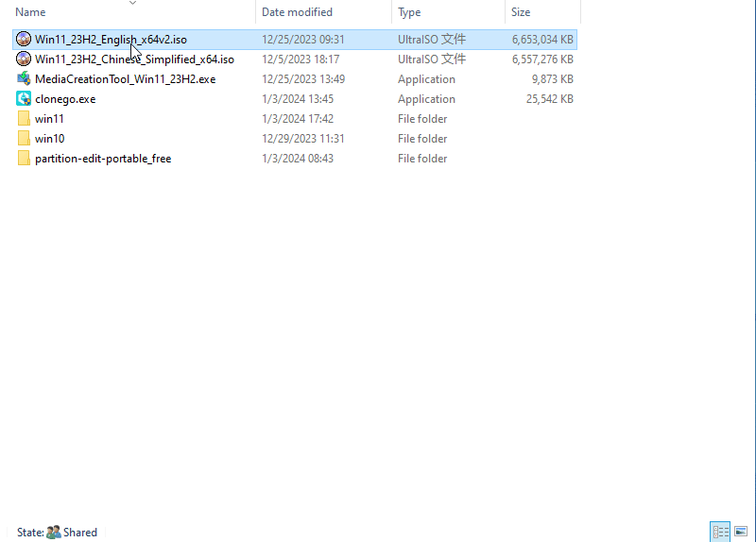756x542 pixels.
Task: Click the win11 folder icon
Action: point(23,118)
